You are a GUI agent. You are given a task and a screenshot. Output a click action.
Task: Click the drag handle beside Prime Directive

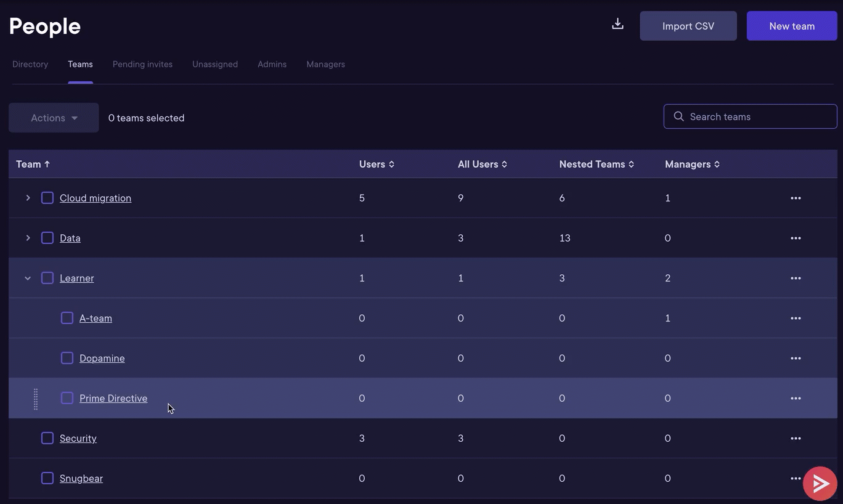[35, 398]
